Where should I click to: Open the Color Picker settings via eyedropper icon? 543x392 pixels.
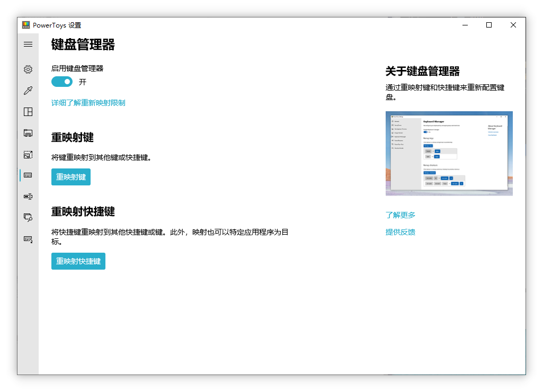pos(28,90)
